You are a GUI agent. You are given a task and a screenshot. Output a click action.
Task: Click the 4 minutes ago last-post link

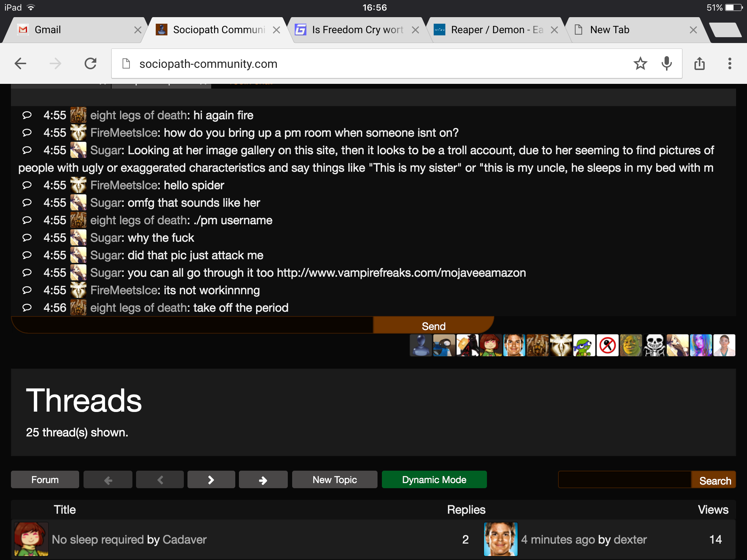coord(558,540)
